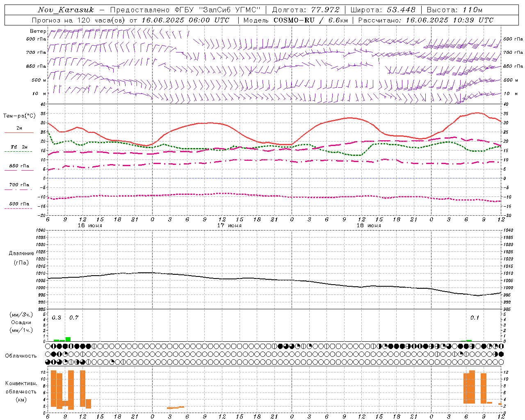525x420 pixels.
Task: Click the dash-dot 700 гПа legend line
Action: [x=18, y=189]
